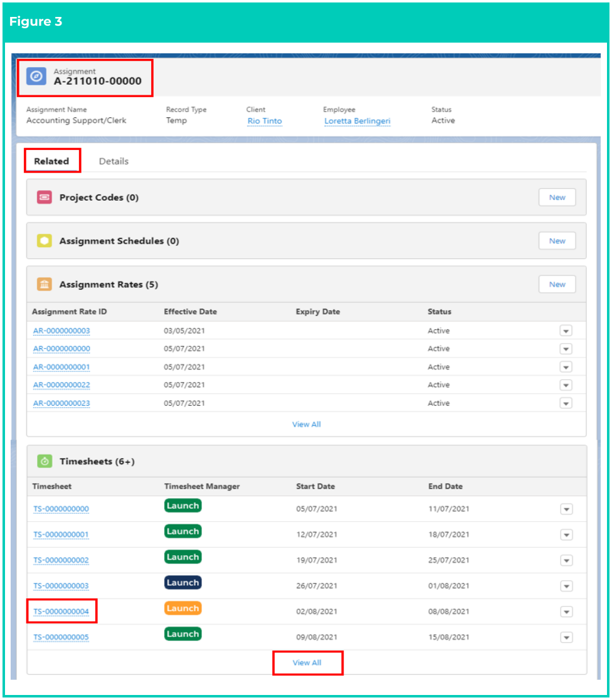Open row menu for TS-0000000004

pyautogui.click(x=566, y=612)
